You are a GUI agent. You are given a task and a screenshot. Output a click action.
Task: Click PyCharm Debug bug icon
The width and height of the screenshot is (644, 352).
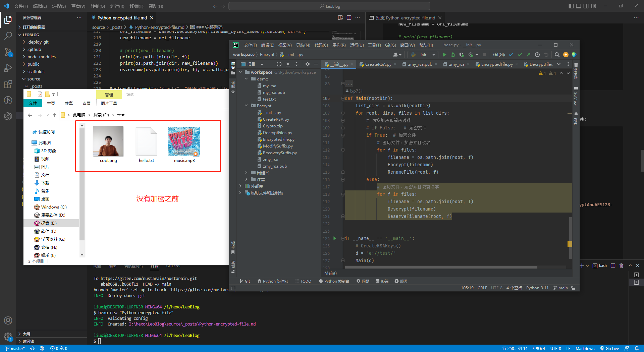(x=453, y=55)
